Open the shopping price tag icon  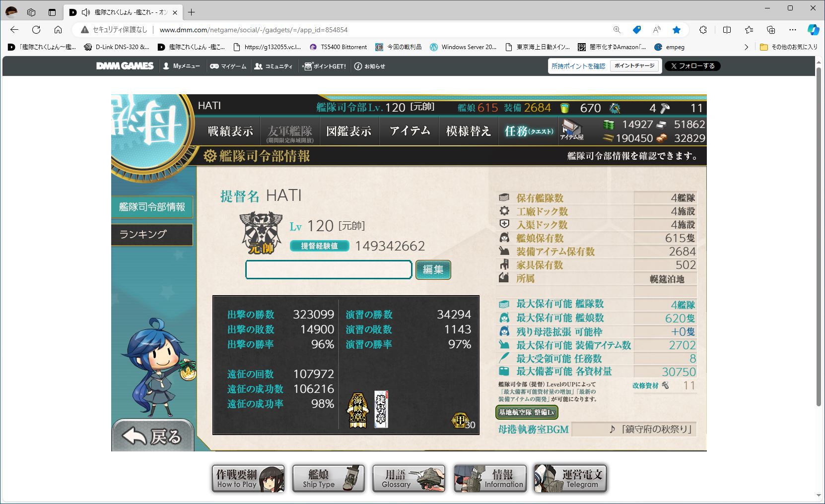tap(637, 30)
